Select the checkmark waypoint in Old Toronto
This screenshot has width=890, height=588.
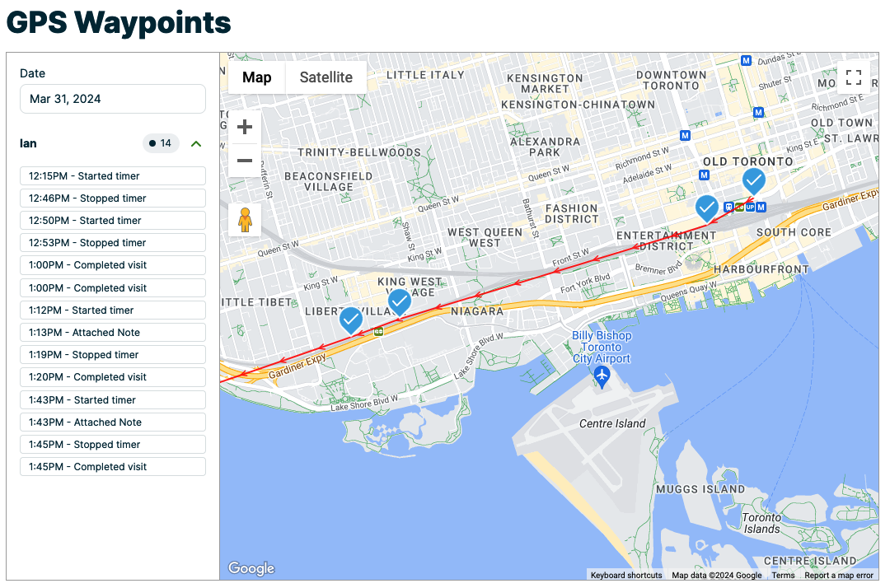pos(753,180)
